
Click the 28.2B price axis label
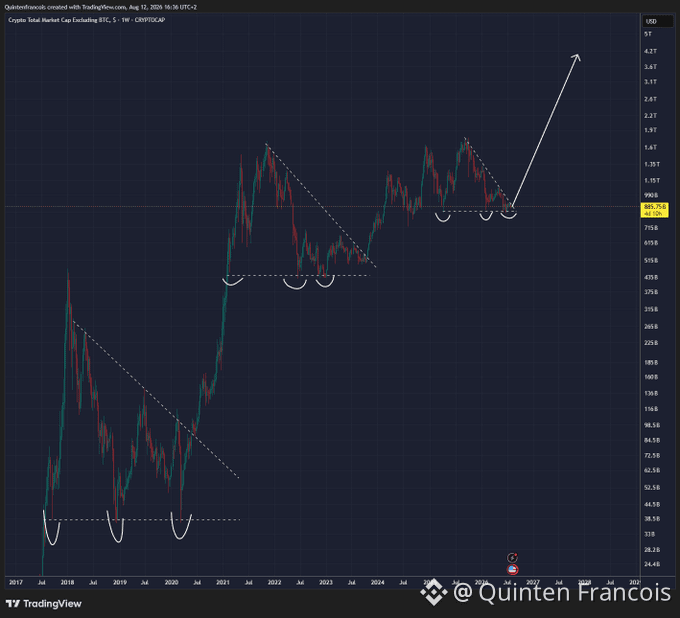click(652, 549)
